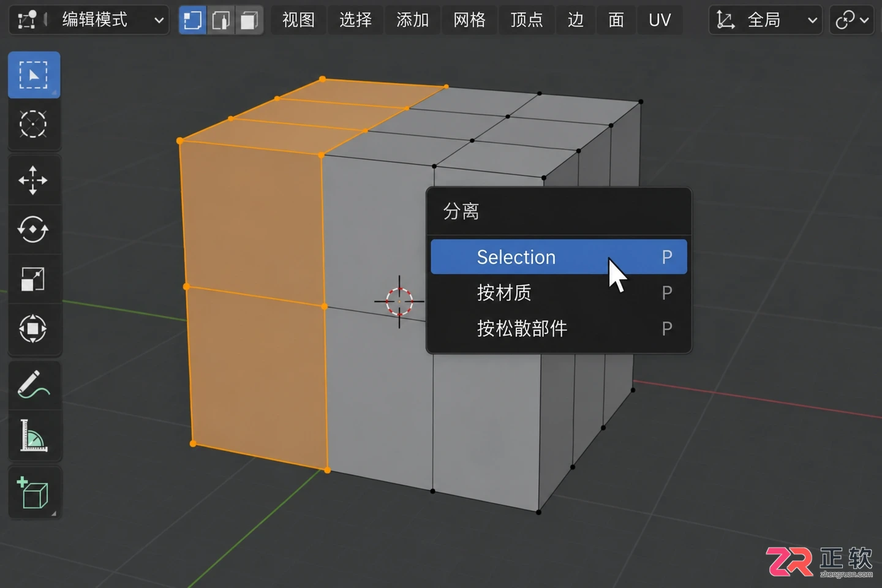The width and height of the screenshot is (882, 588).
Task: Open the 选择 menu
Action: [355, 20]
